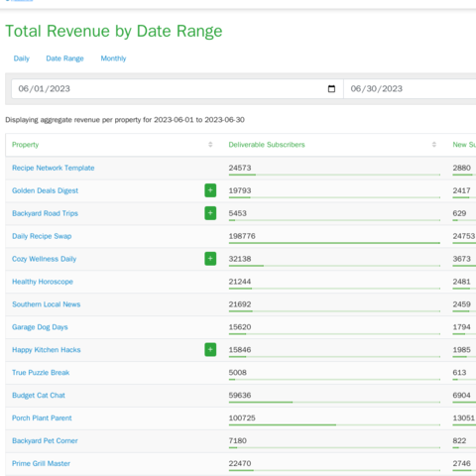Viewport: 476px width, 476px height.
Task: Open calendar picker for start date
Action: 331,88
